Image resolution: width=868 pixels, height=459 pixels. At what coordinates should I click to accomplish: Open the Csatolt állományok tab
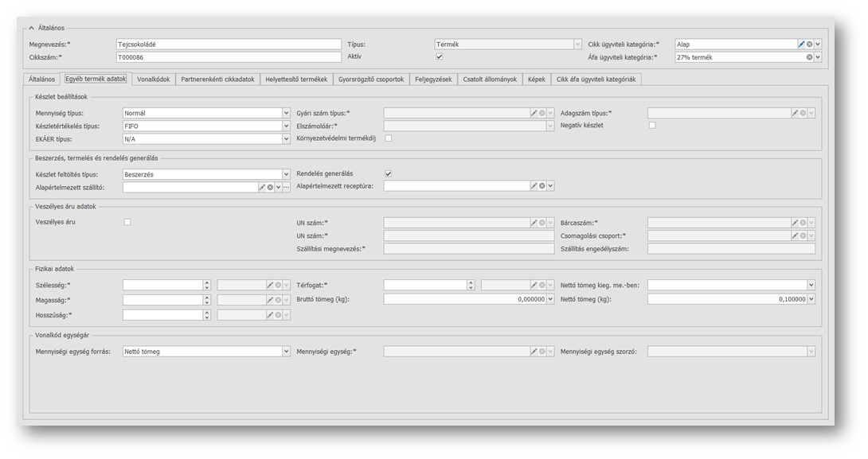click(x=490, y=80)
